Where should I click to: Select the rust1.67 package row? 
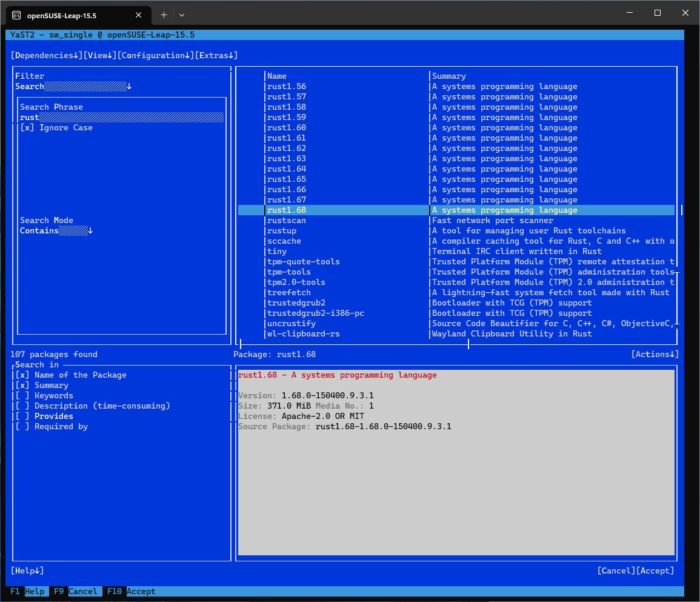[x=456, y=199]
